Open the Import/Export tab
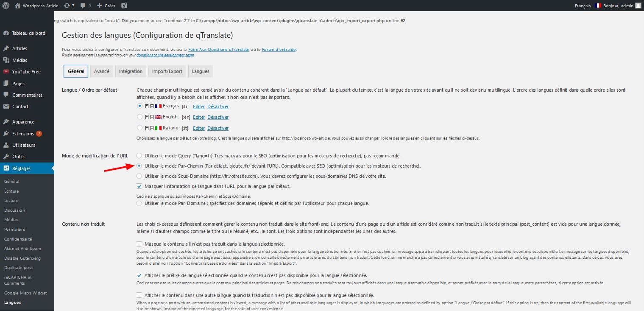Viewport: 644px width, 311px height. click(167, 71)
